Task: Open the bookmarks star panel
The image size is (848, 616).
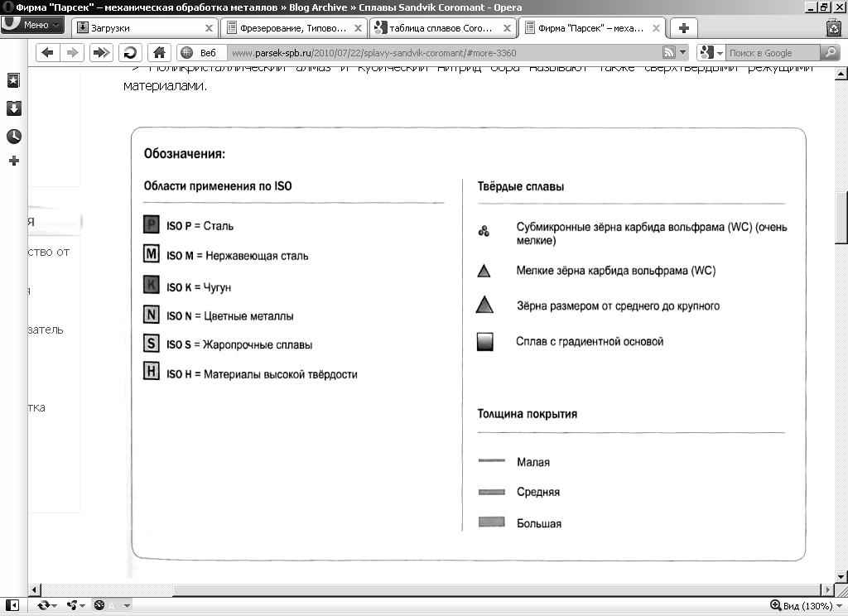Action: (13, 80)
